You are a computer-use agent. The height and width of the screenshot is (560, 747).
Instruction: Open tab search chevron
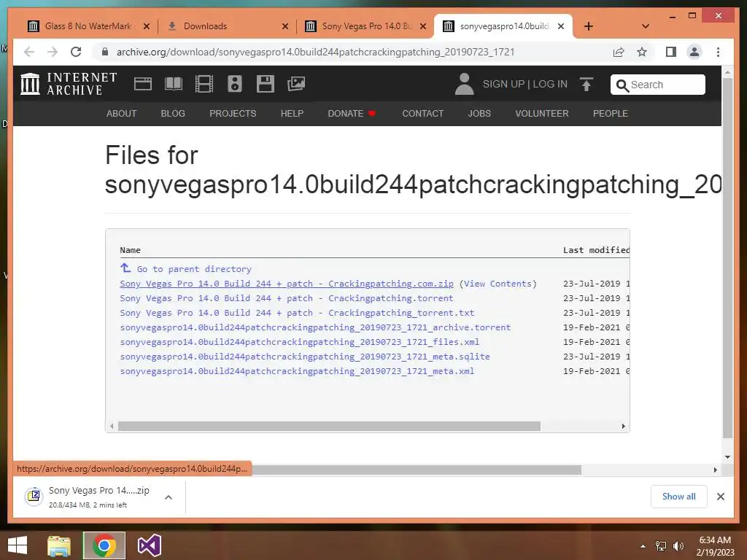[x=646, y=26]
